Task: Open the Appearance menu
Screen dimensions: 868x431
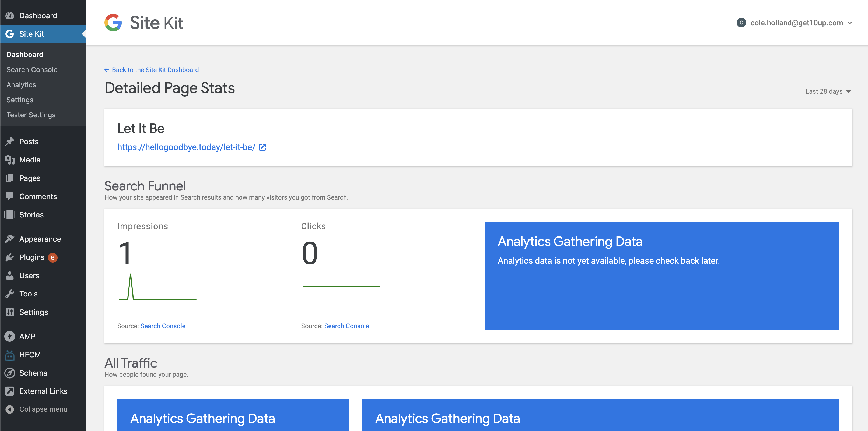Action: 43,239
